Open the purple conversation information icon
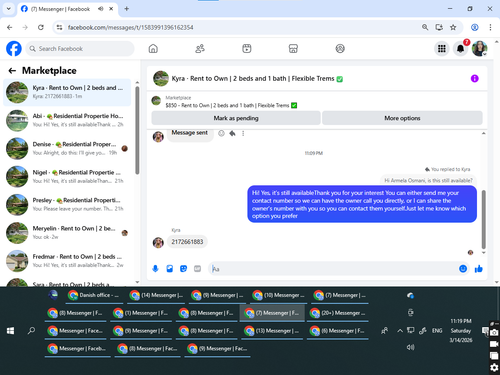The width and height of the screenshot is (500, 375). coord(474,78)
